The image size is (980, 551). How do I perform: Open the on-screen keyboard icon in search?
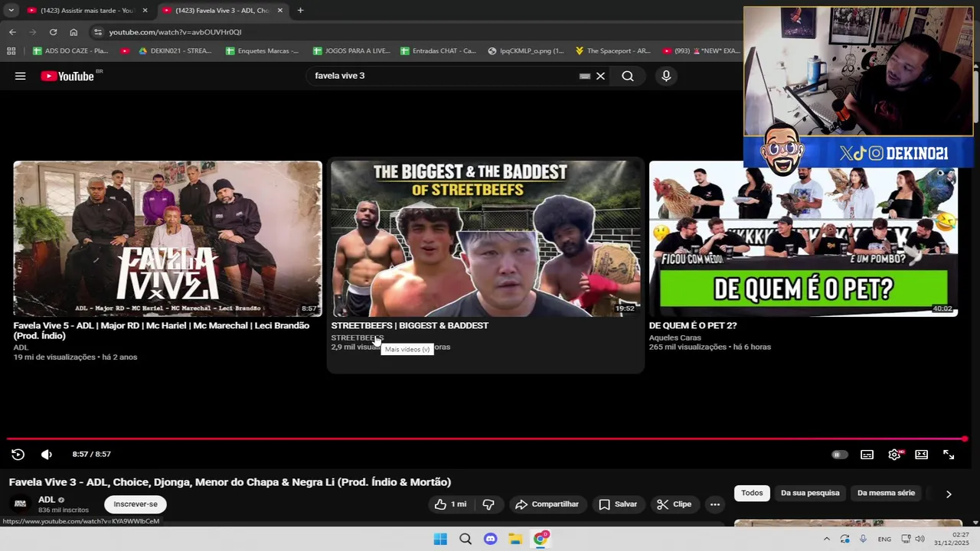(x=585, y=76)
